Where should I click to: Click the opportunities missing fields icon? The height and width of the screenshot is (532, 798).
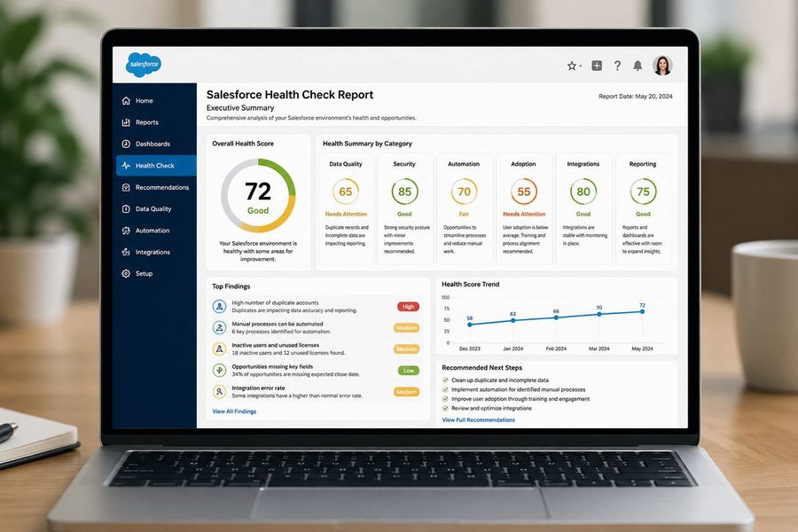click(219, 370)
